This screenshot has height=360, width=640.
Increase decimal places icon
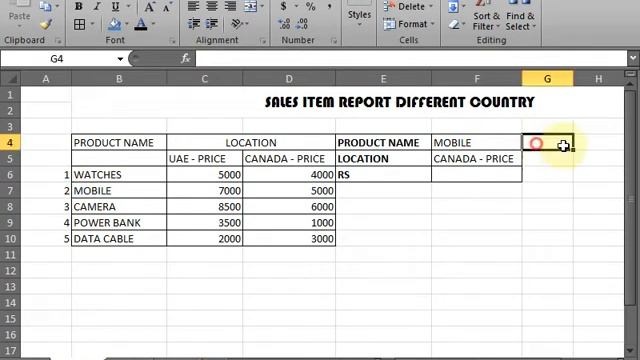[284, 24]
